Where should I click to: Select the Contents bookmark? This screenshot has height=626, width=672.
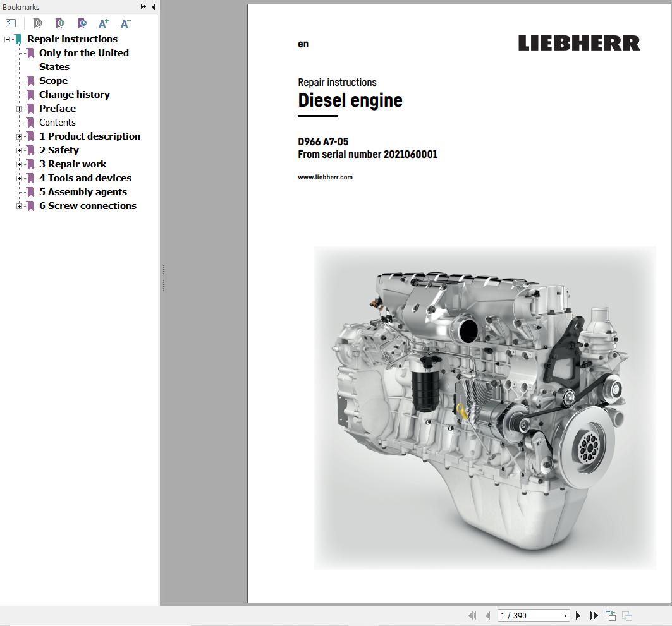click(x=57, y=122)
